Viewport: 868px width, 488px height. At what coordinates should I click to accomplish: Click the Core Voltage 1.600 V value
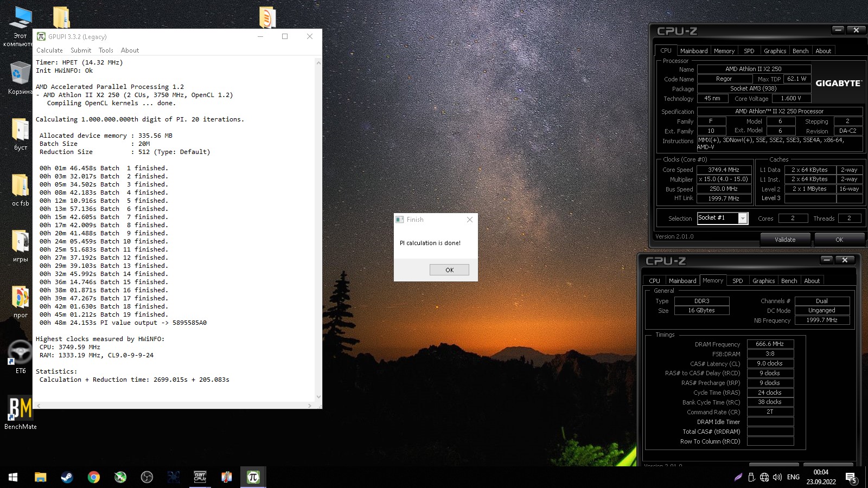click(791, 98)
